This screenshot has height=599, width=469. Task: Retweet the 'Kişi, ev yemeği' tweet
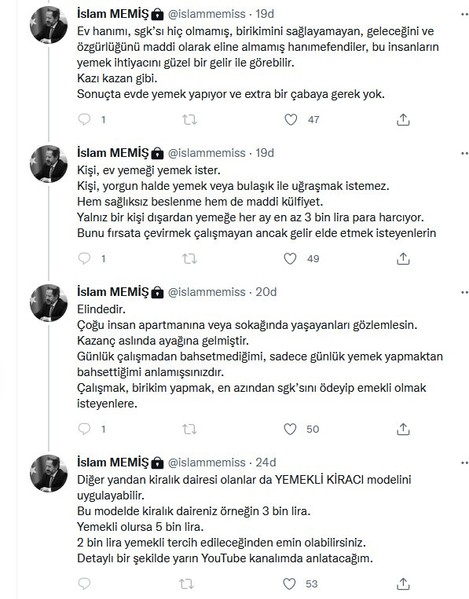coord(189,259)
